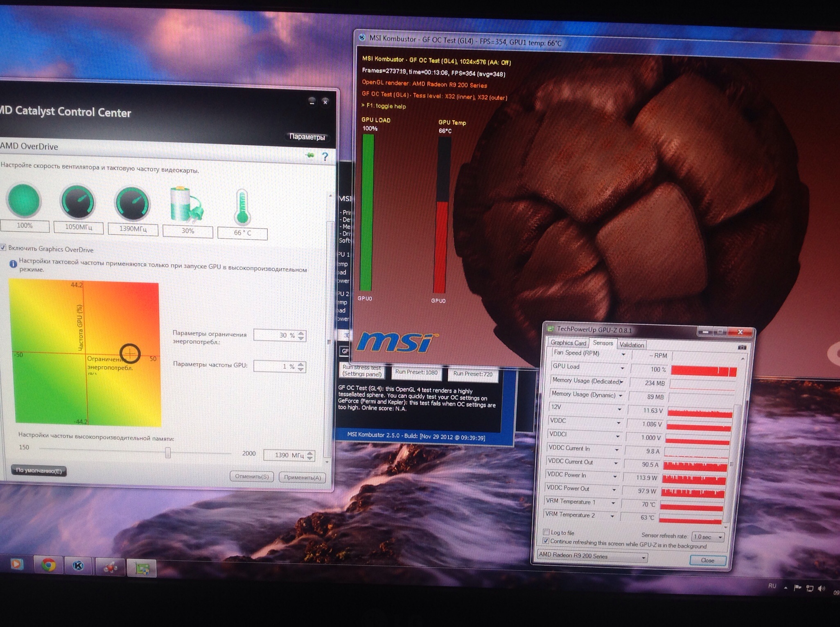Click the green pin icon in OverDrive
The width and height of the screenshot is (840, 627).
coord(310,155)
